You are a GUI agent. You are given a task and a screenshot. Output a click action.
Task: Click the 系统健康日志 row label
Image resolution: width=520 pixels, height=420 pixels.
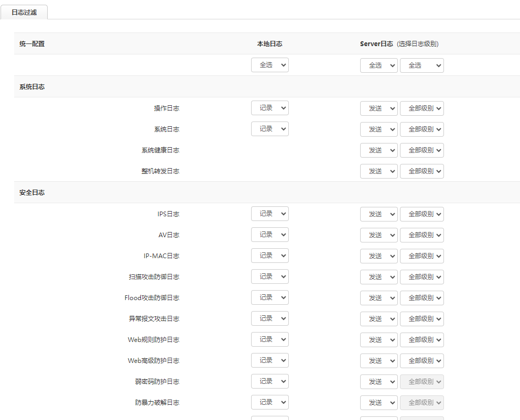160,150
